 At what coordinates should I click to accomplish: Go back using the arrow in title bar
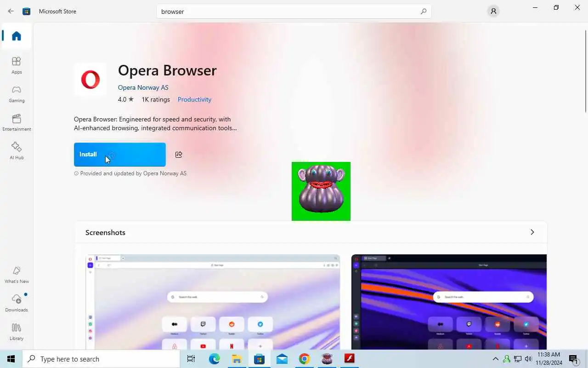11,11
